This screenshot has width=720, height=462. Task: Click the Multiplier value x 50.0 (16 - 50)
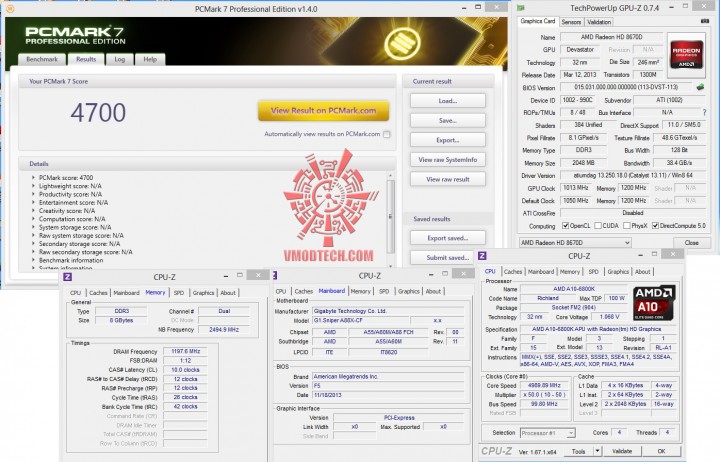tap(544, 394)
